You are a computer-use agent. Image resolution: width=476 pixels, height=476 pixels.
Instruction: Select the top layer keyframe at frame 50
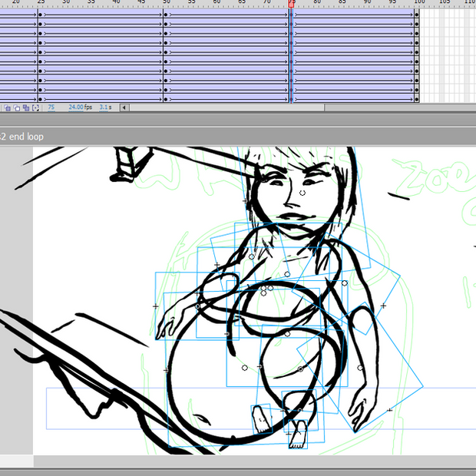pos(166,15)
